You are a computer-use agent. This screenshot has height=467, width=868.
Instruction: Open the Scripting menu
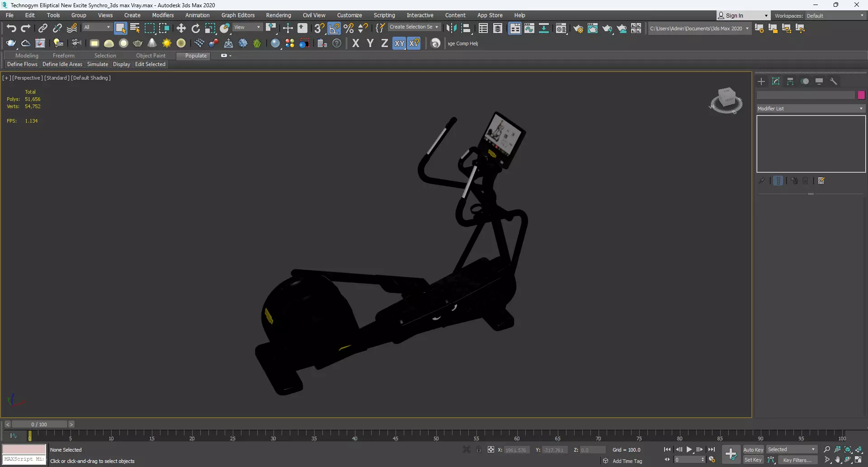(x=384, y=15)
